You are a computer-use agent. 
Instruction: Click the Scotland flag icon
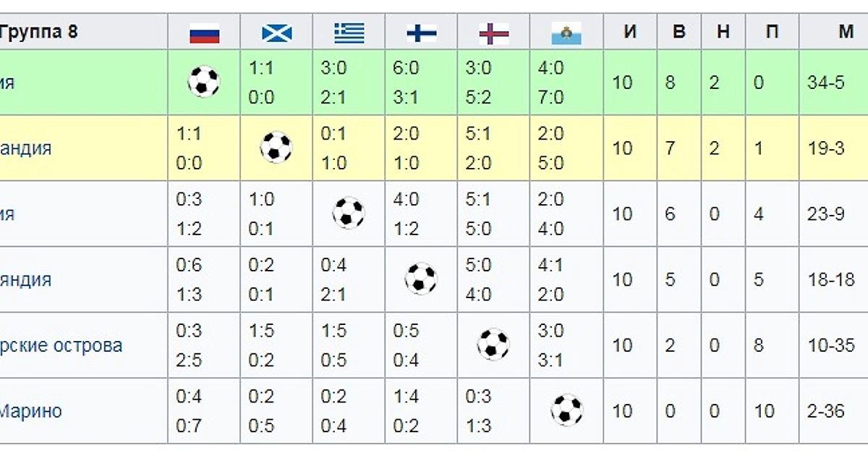(276, 33)
